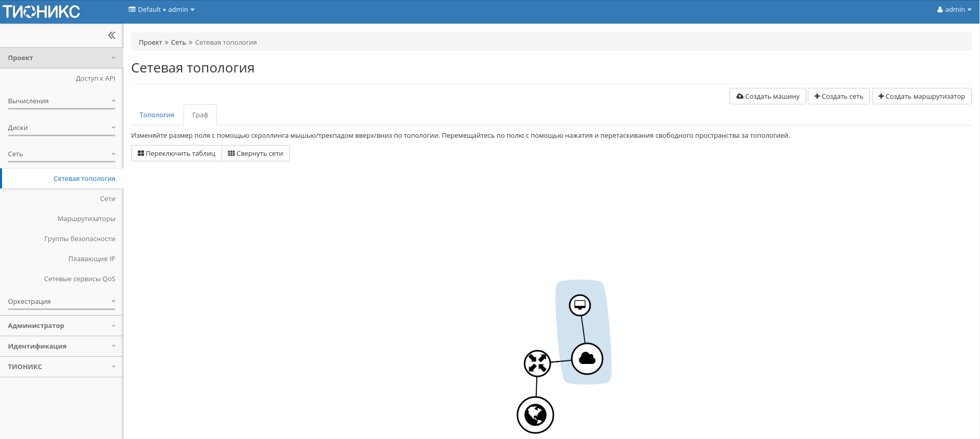The image size is (980, 439).
Task: Click the Создать машину button
Action: tap(768, 96)
